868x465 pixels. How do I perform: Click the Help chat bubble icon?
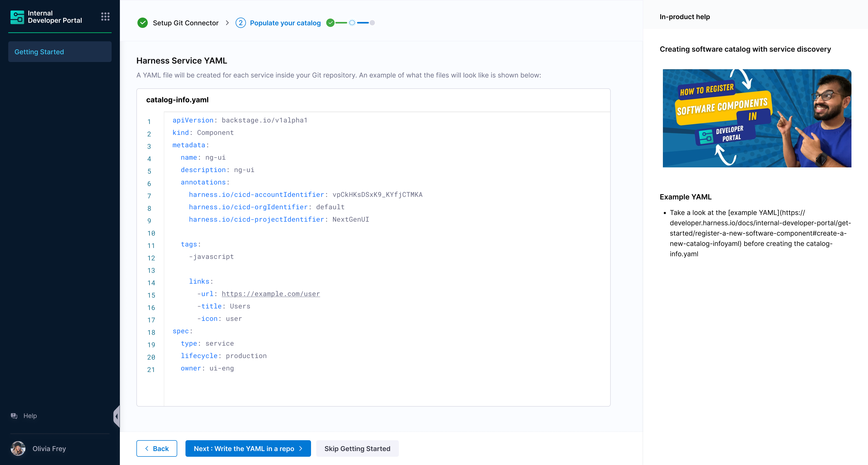[14, 416]
